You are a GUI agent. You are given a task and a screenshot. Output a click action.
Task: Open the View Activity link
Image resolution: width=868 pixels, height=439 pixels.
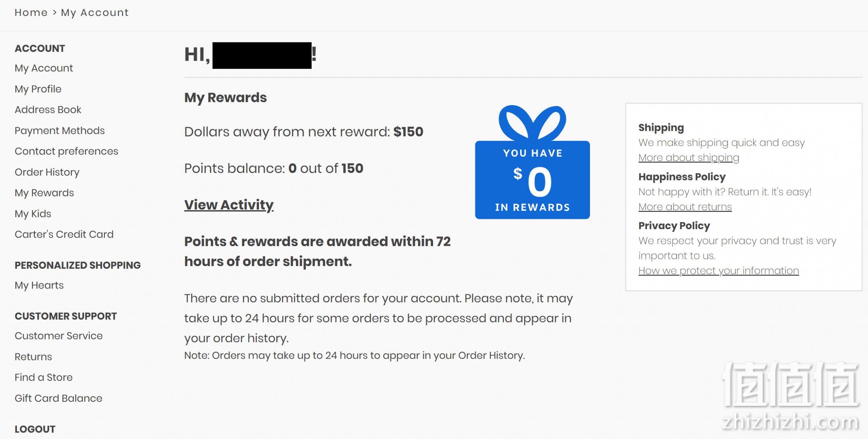pos(229,205)
